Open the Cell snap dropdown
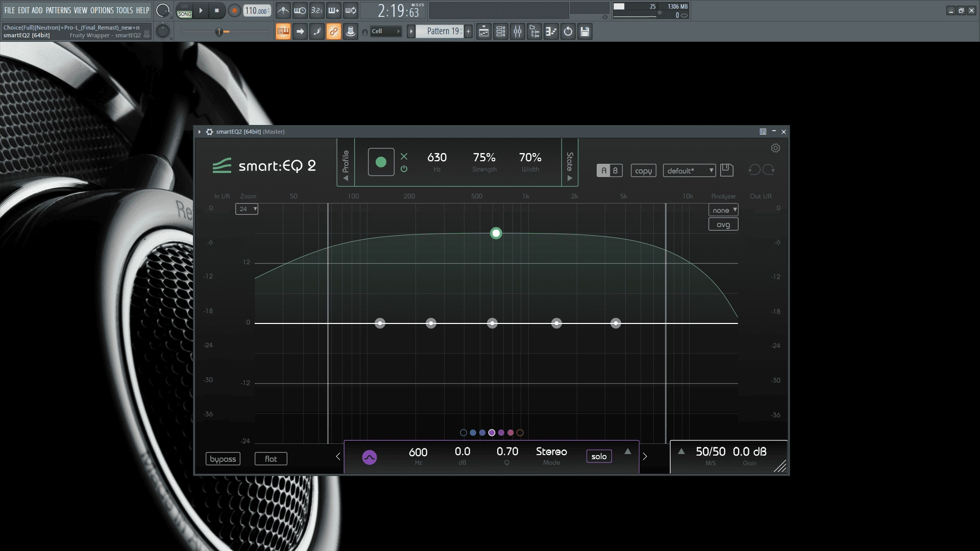Screen dimensions: 980x551 [x=386, y=32]
